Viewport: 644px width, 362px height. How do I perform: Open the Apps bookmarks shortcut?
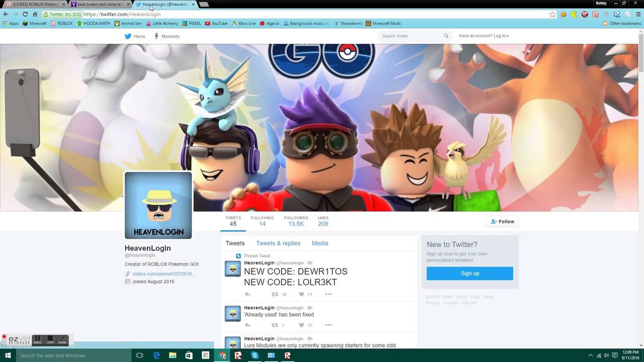click(x=10, y=24)
